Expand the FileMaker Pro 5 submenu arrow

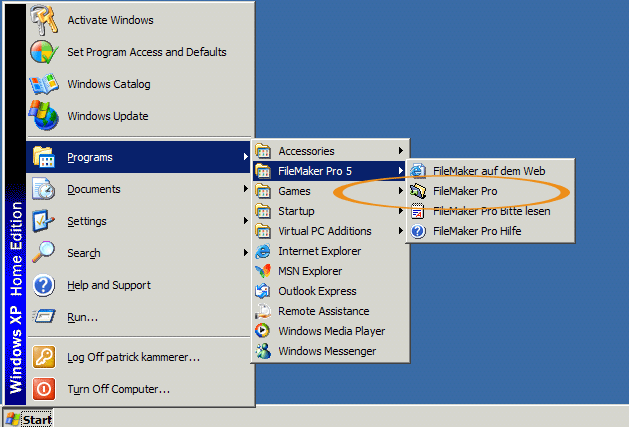coord(400,171)
